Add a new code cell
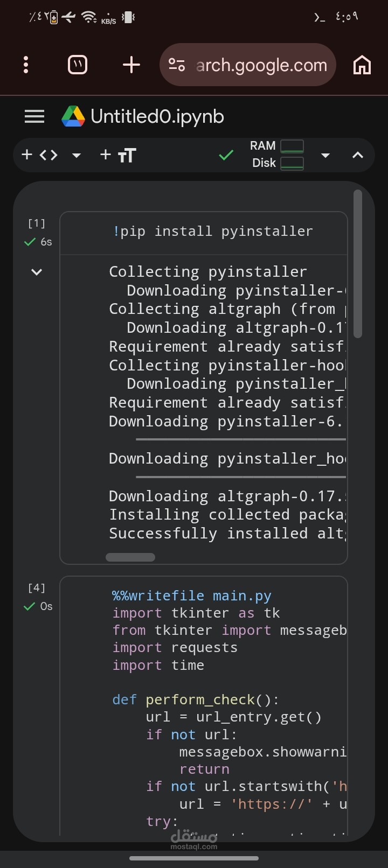 point(39,155)
